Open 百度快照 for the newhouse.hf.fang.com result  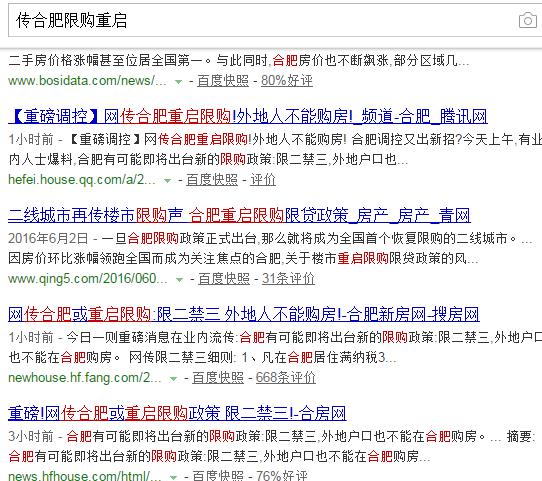click(x=218, y=378)
